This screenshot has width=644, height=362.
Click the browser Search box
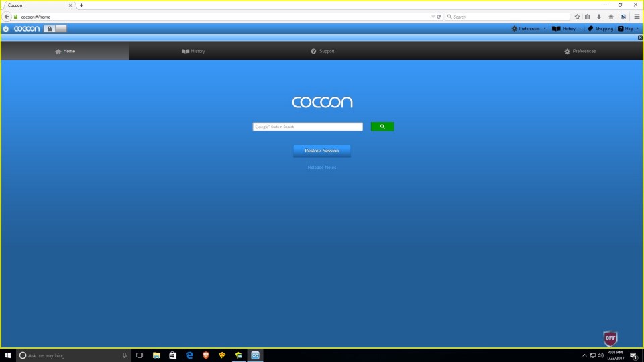(508, 17)
